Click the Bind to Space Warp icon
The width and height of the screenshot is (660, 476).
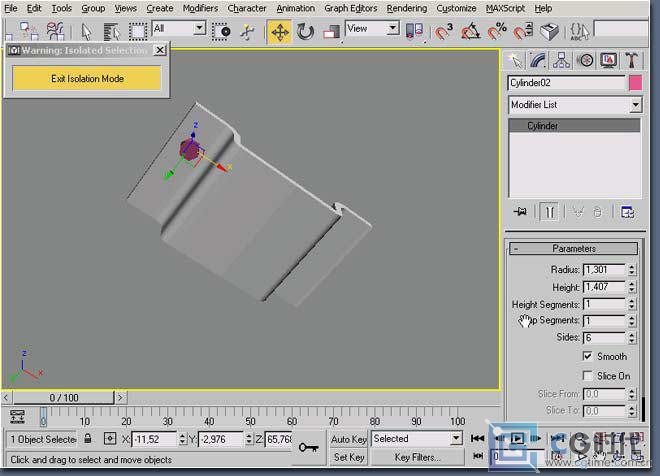(55, 31)
